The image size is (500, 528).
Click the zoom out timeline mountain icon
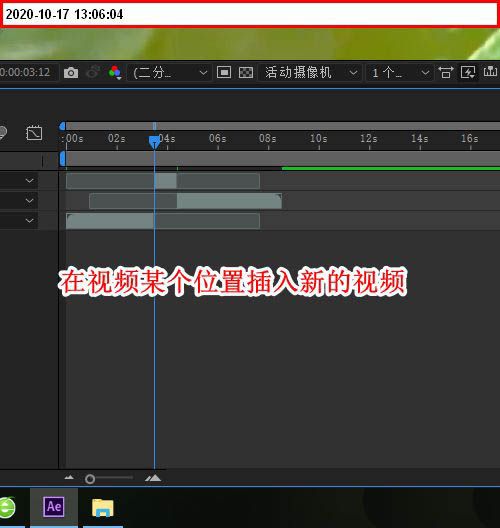pyautogui.click(x=69, y=477)
